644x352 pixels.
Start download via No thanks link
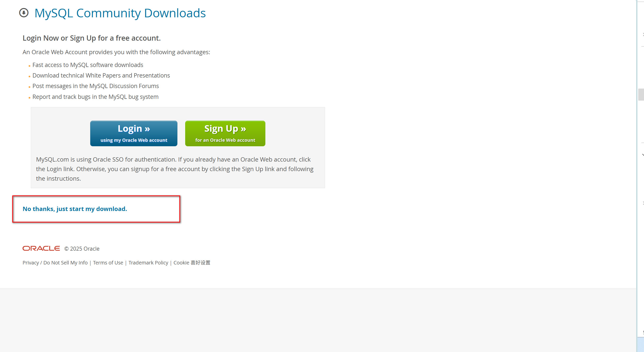point(75,209)
